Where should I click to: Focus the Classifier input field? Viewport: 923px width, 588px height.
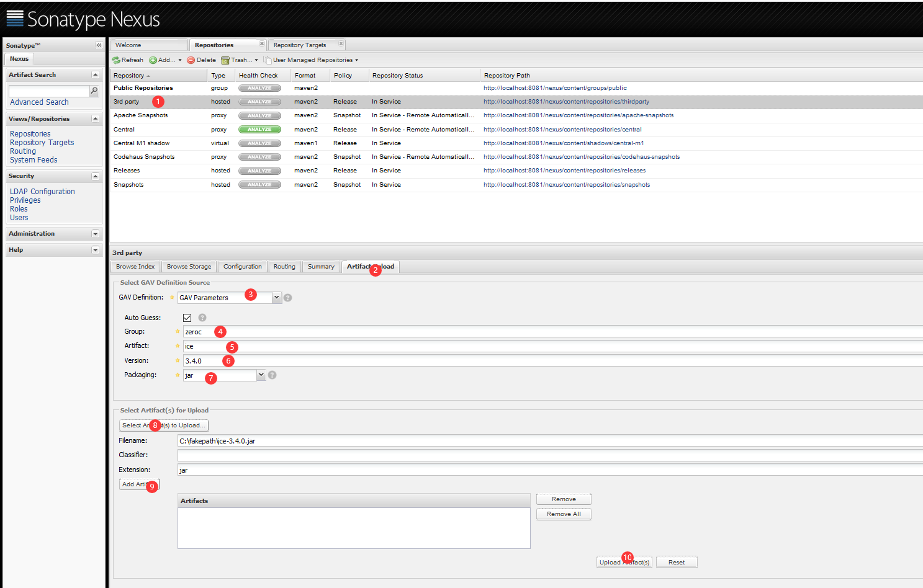pos(550,455)
